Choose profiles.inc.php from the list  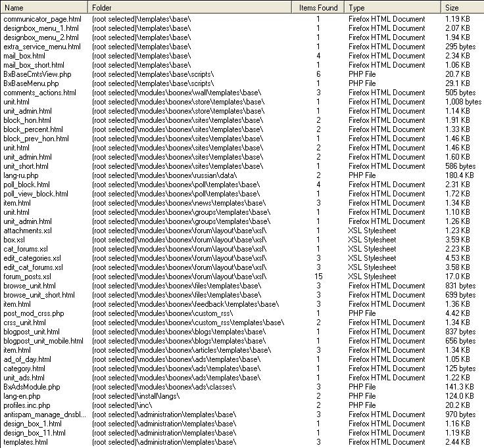(27, 405)
